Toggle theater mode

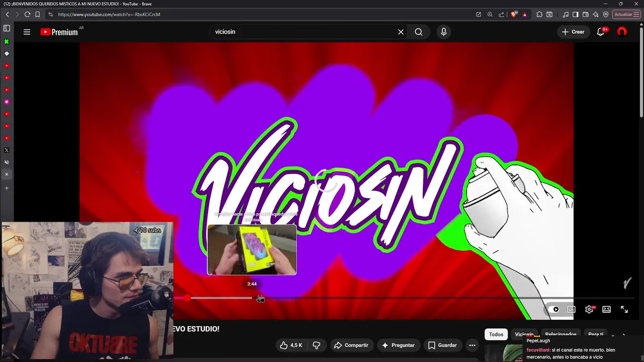(607, 309)
